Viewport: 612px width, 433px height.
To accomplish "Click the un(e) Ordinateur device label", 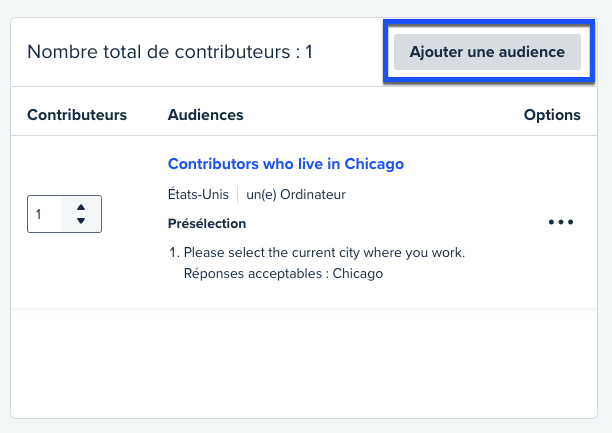I will click(x=296, y=194).
